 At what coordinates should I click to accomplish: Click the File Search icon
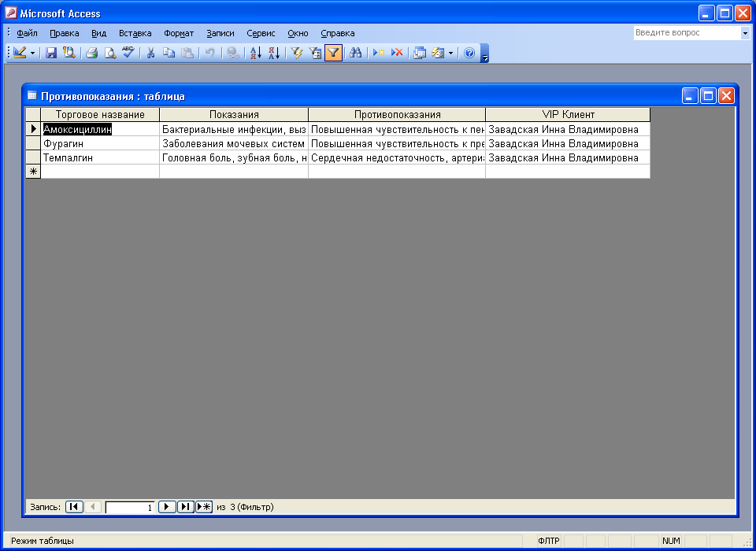69,53
